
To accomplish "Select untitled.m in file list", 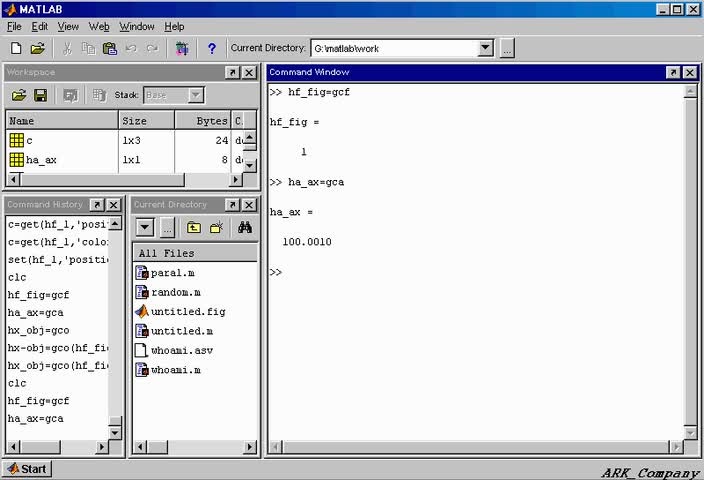I will (181, 331).
